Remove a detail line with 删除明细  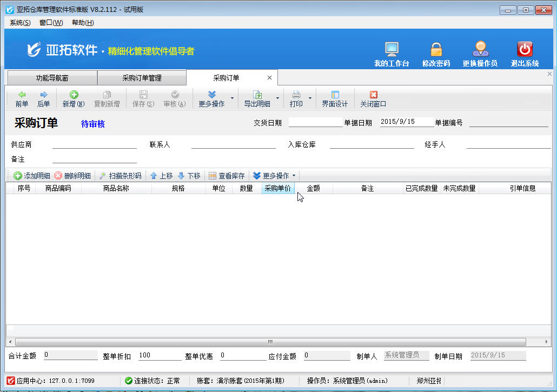click(x=72, y=176)
